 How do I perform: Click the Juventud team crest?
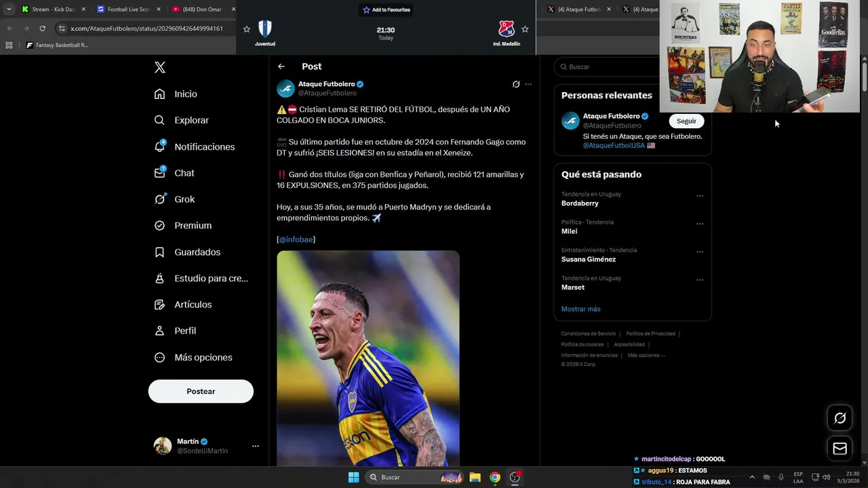coord(265,28)
